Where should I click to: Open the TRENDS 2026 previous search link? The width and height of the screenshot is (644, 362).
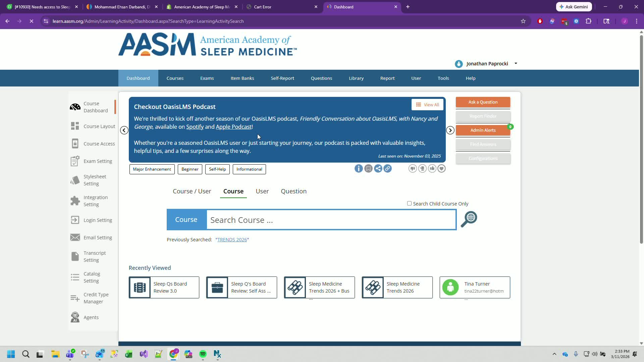(x=232, y=240)
